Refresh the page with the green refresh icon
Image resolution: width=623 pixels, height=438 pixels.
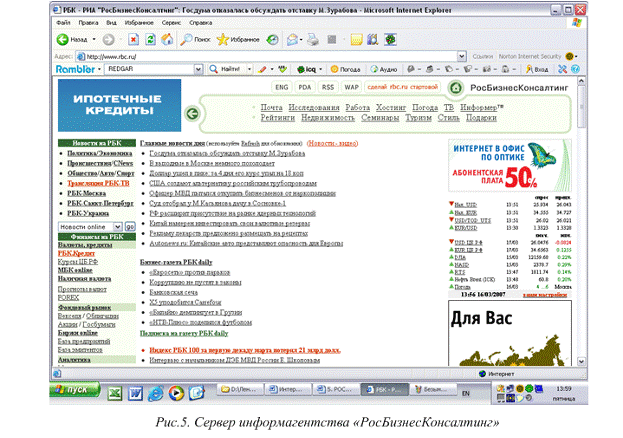150,39
